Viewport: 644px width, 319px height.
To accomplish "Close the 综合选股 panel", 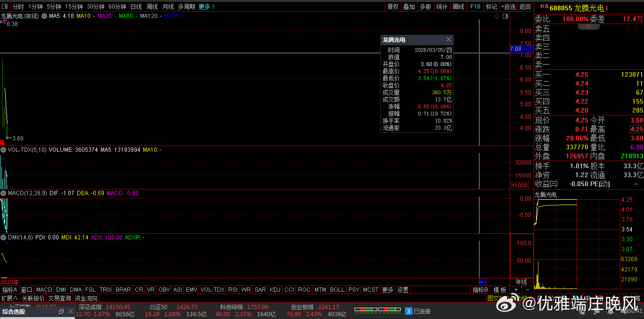I will pyautogui.click(x=71, y=311).
